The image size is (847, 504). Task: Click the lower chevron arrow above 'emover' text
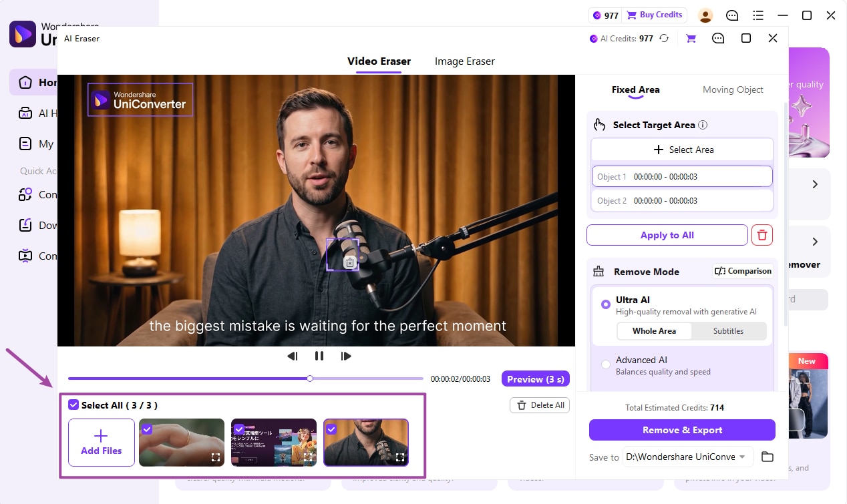815,242
